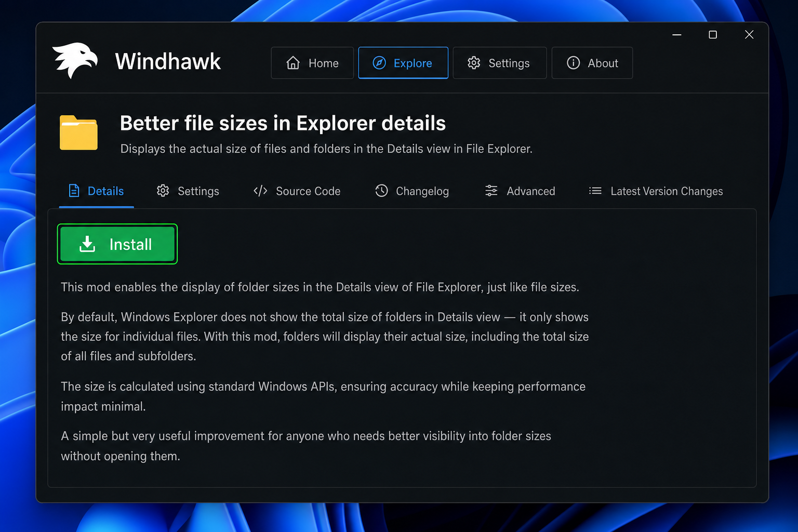The width and height of the screenshot is (798, 532).
Task: Click the paragraph starting "The size is calculated"
Action: pos(323,396)
